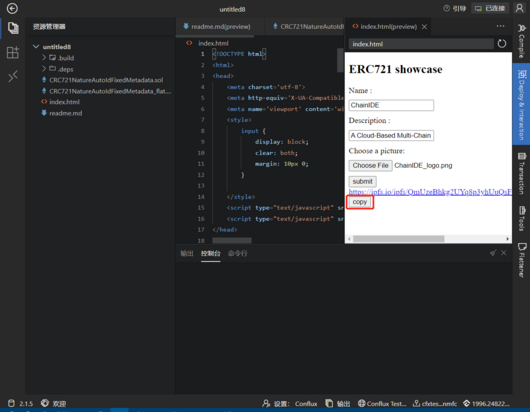This screenshot has width=530, height=412.
Task: Click the connected status button
Action: click(x=490, y=8)
